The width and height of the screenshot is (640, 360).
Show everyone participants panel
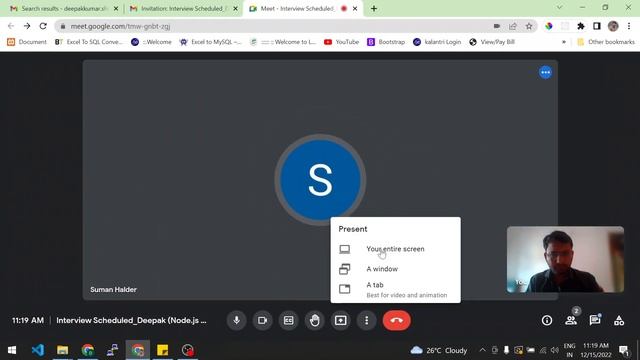tap(571, 320)
